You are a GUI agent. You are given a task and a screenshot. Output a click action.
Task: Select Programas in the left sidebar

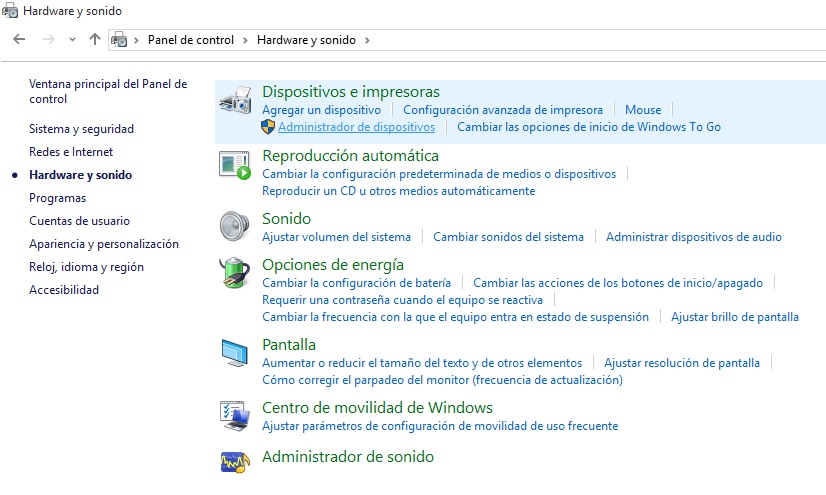(57, 198)
